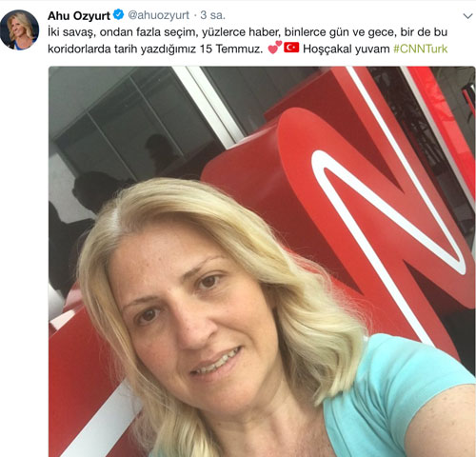
Task: Open the tweet options chevron menu
Action: click(x=467, y=16)
